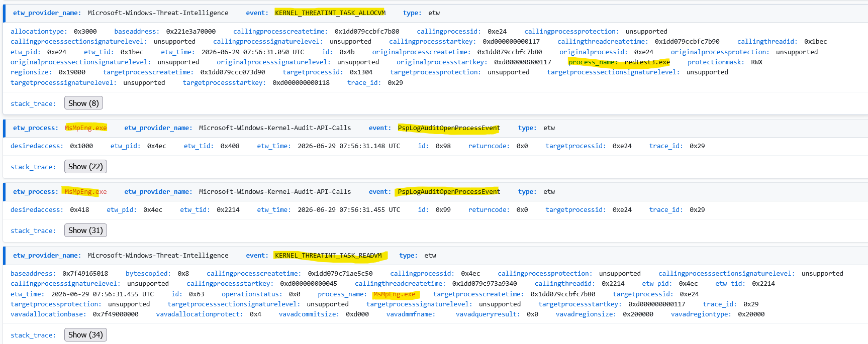This screenshot has height=344, width=868.
Task: Expand the Show (22) stack trace
Action: coord(85,166)
